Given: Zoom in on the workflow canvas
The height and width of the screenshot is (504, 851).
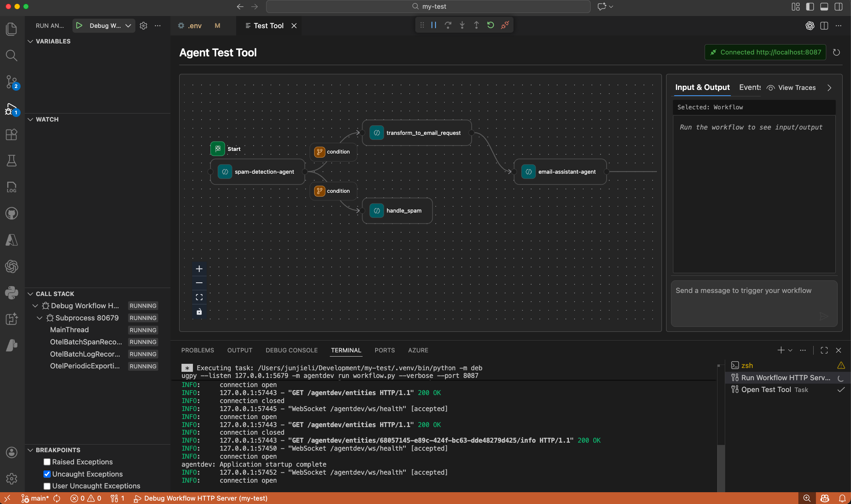Looking at the screenshot, I should (199, 269).
